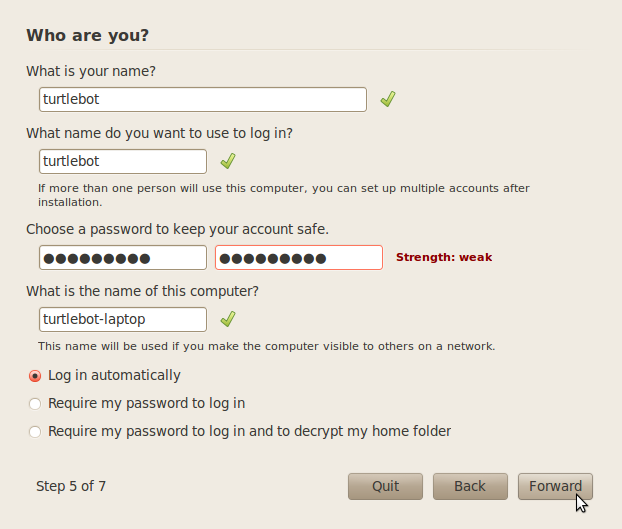622x529 pixels.
Task: Click the green checkmark beside the full name field
Action: coord(388,99)
